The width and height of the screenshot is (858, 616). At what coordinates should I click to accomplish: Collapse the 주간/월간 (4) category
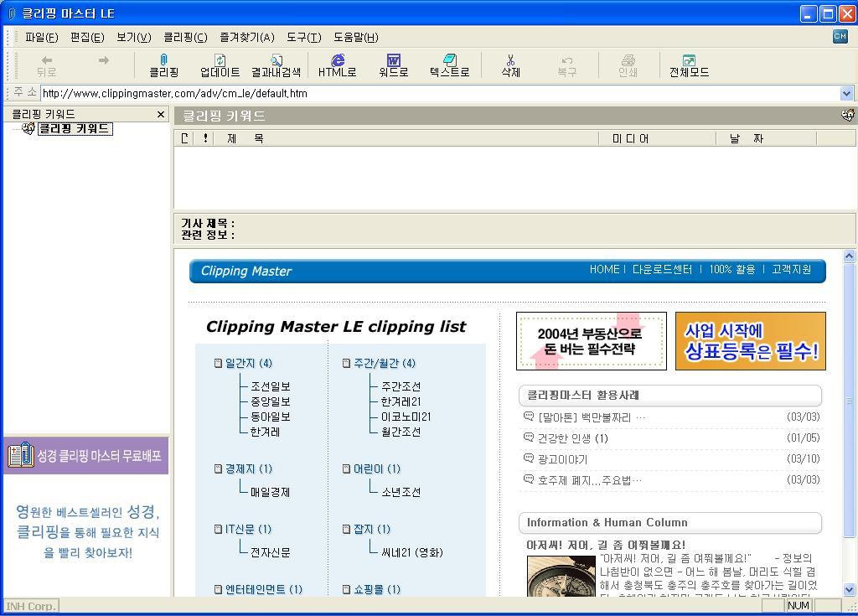point(347,364)
